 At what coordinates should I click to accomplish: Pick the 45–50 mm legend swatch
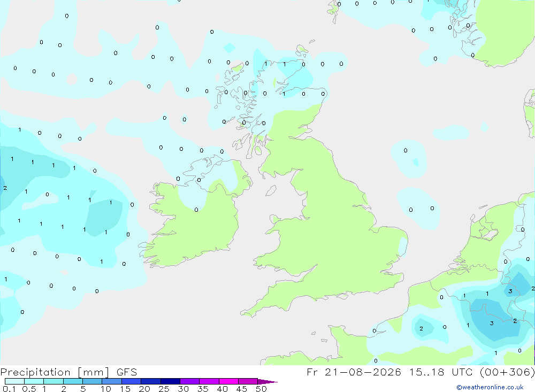pyautogui.click(x=248, y=381)
